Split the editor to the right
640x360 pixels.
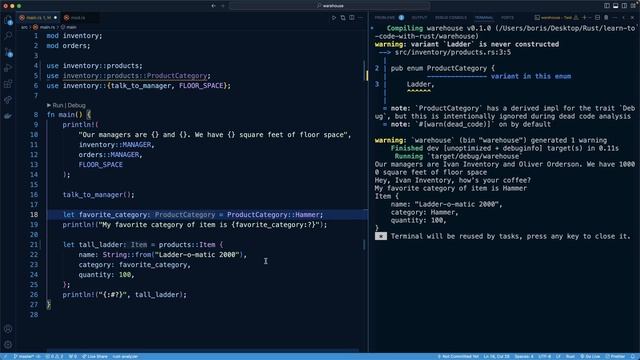click(352, 18)
